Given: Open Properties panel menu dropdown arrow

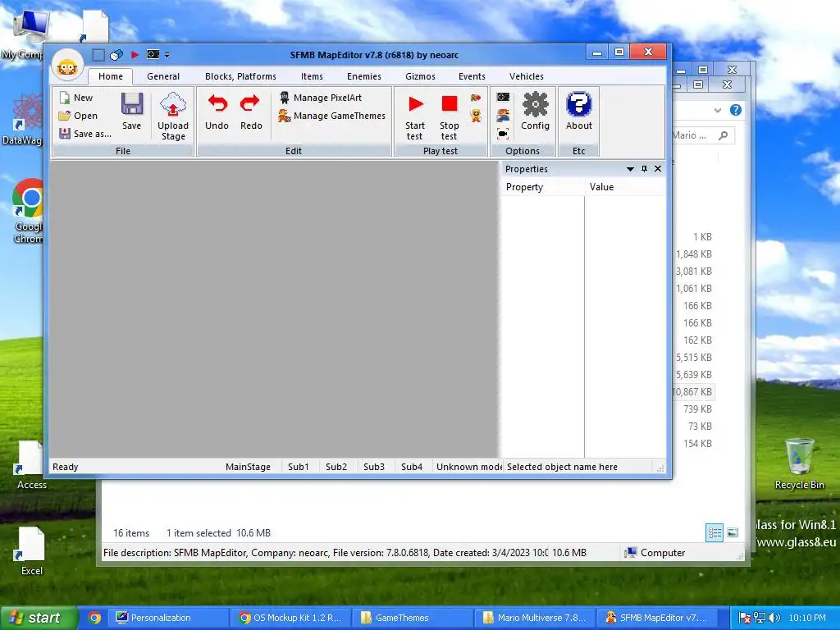Looking at the screenshot, I should pyautogui.click(x=630, y=169).
